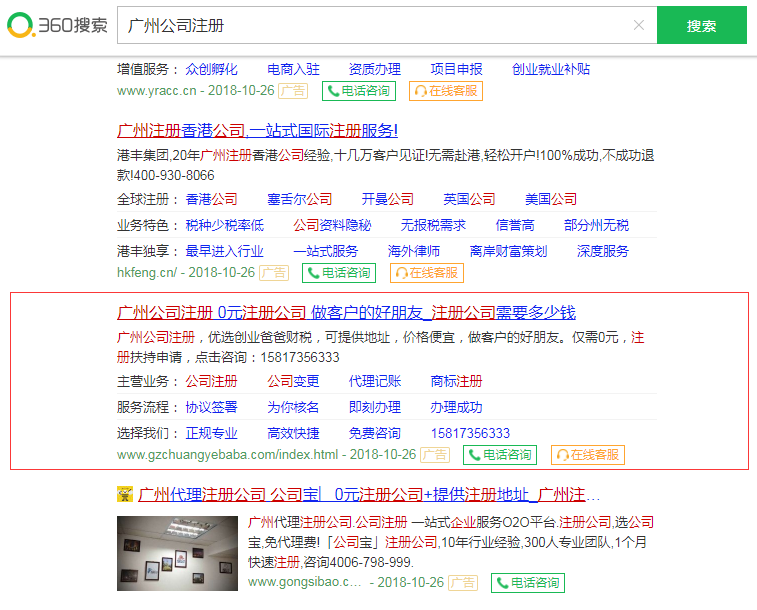Open the 电商入驻 sublink
Screen dimensions: 757x610
[293, 69]
